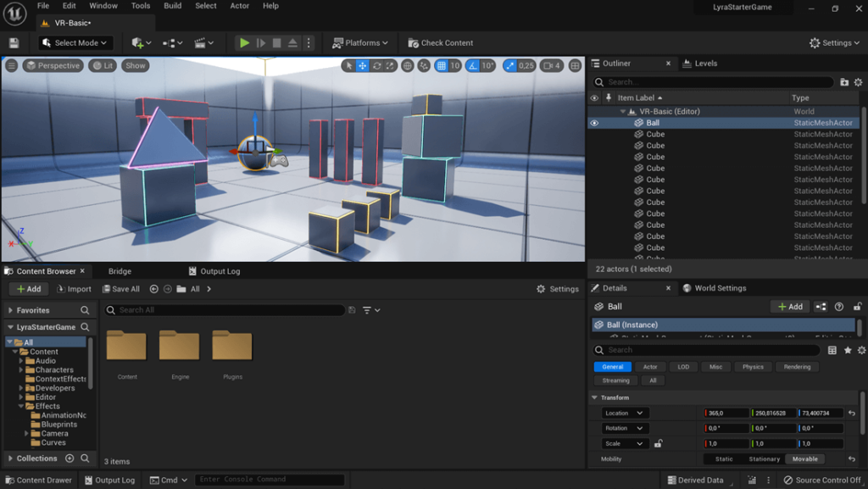
Task: Open the Perspective dropdown
Action: click(x=53, y=64)
